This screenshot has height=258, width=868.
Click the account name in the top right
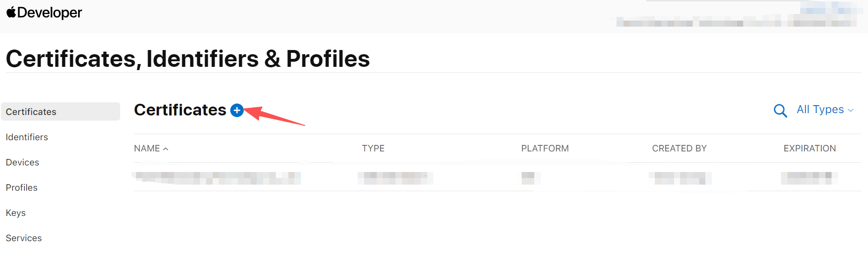[x=736, y=21]
